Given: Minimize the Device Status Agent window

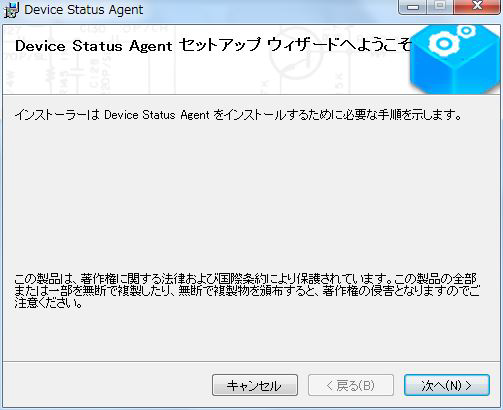Looking at the screenshot, I should [413, 7].
